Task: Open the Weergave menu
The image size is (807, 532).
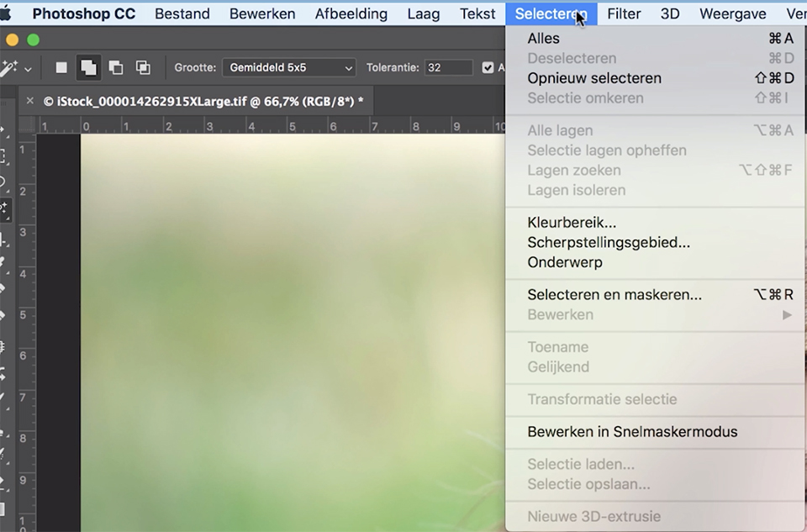Action: [733, 13]
